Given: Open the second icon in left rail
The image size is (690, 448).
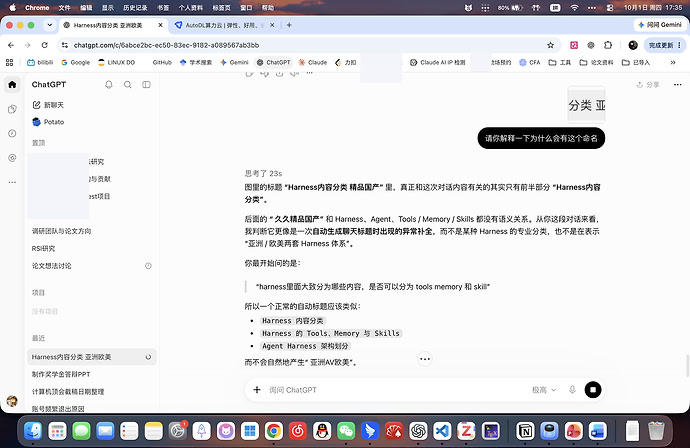Looking at the screenshot, I should pos(12,109).
